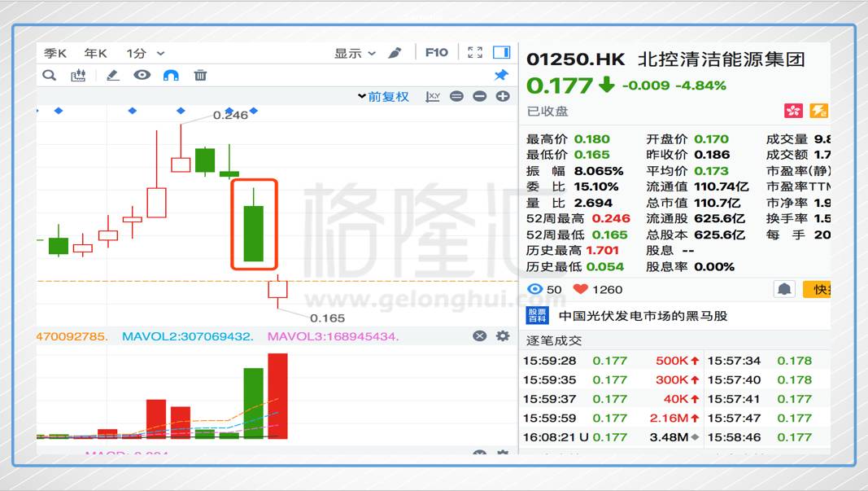The height and width of the screenshot is (491, 868).
Task: Click the 已收盘 market status text
Action: (547, 111)
